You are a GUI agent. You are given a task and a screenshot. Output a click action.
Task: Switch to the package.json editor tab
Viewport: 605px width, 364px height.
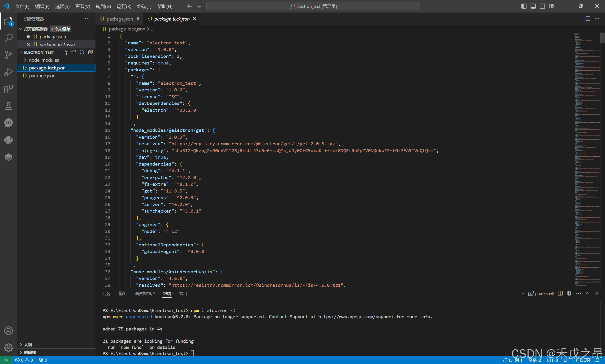120,19
